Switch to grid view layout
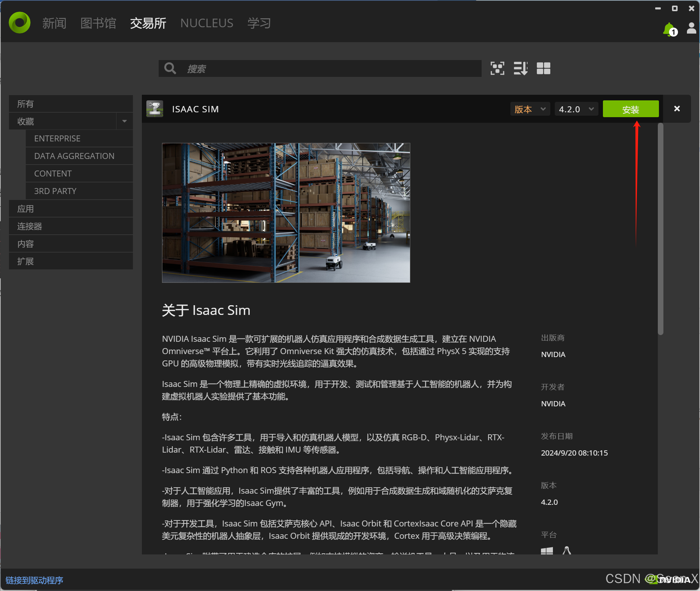The width and height of the screenshot is (700, 591). point(544,68)
